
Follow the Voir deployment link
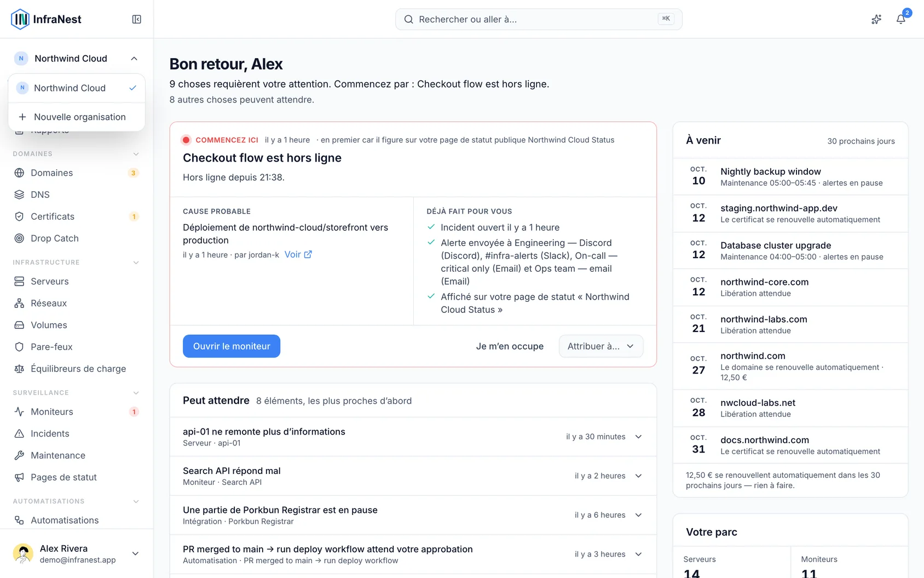tap(298, 254)
